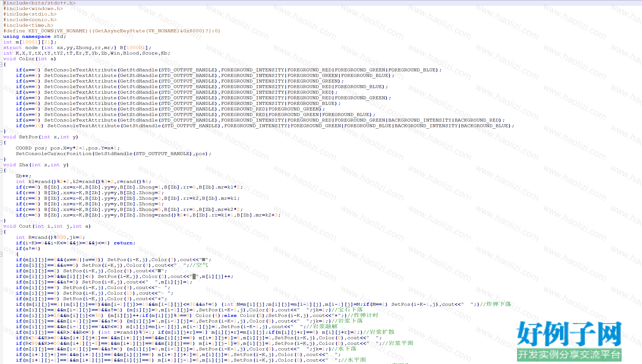The height and width of the screenshot is (364, 642).
Task: Click the line commented //岩浆下落
Action: [x=189, y=321]
